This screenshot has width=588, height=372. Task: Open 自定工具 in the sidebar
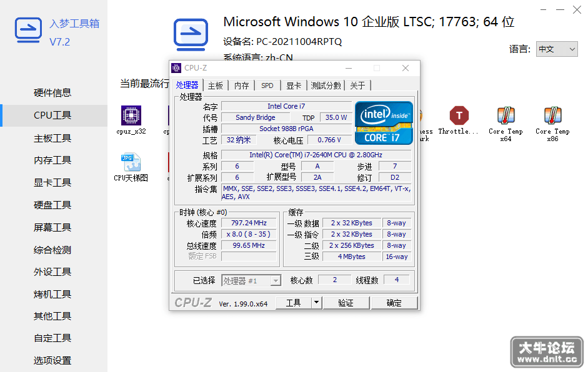point(52,338)
